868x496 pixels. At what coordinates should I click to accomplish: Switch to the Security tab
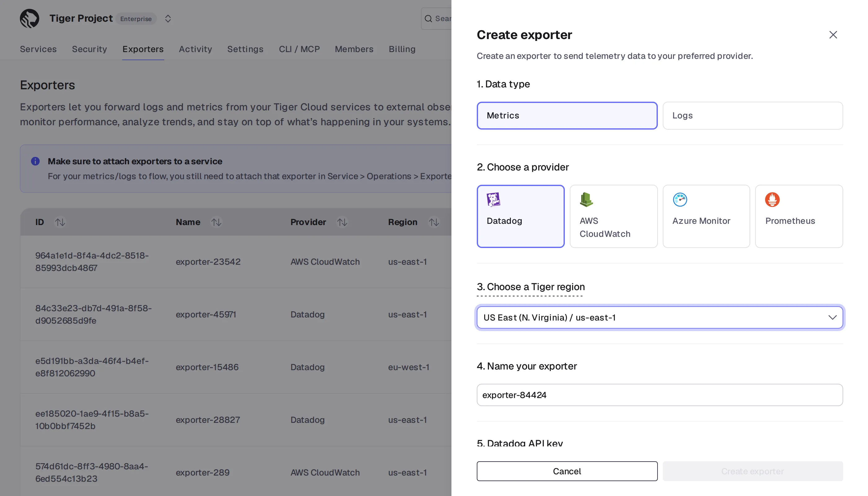89,49
